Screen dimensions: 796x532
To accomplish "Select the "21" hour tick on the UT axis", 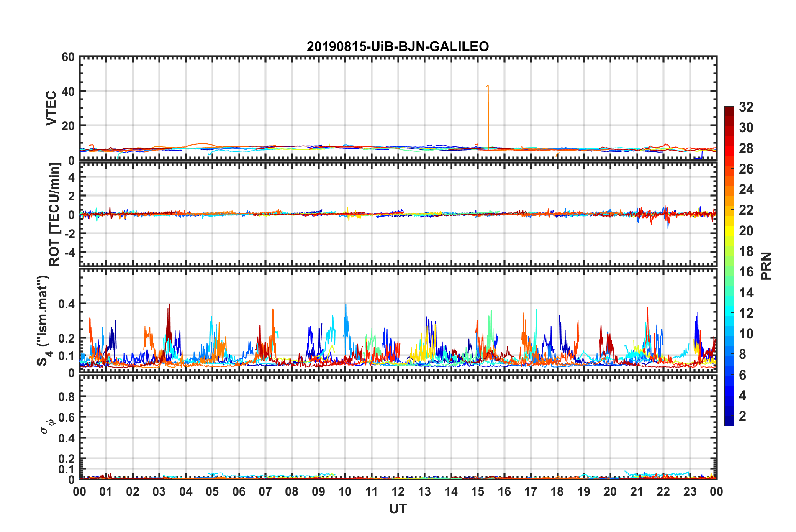I will pyautogui.click(x=637, y=492).
